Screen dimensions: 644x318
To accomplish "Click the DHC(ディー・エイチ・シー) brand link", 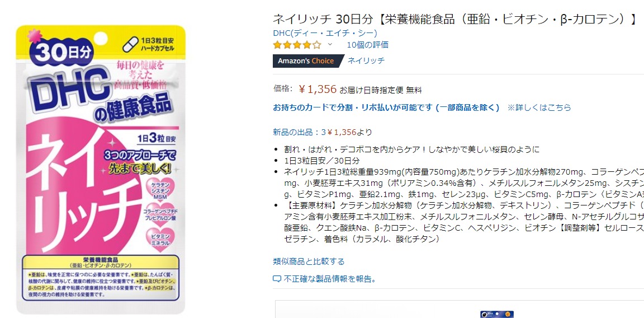I will coord(325,33).
